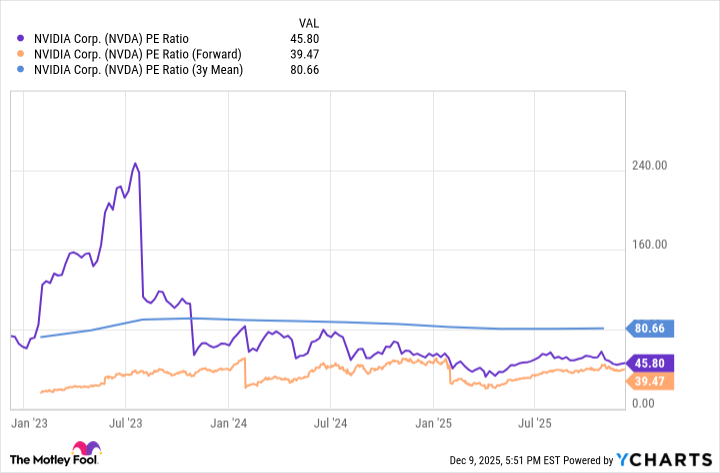This screenshot has width=720, height=473.
Task: Click the blue 80.66 value tag on the chart
Action: click(x=652, y=328)
